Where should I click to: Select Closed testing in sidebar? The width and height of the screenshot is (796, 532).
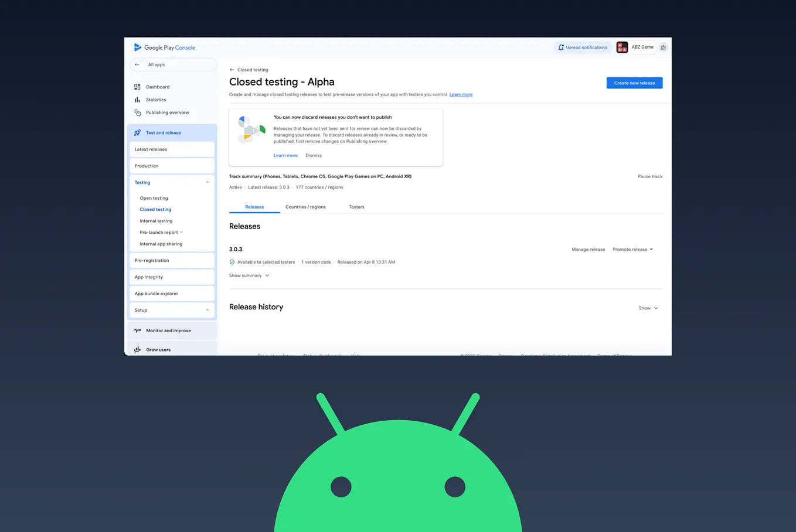click(155, 209)
